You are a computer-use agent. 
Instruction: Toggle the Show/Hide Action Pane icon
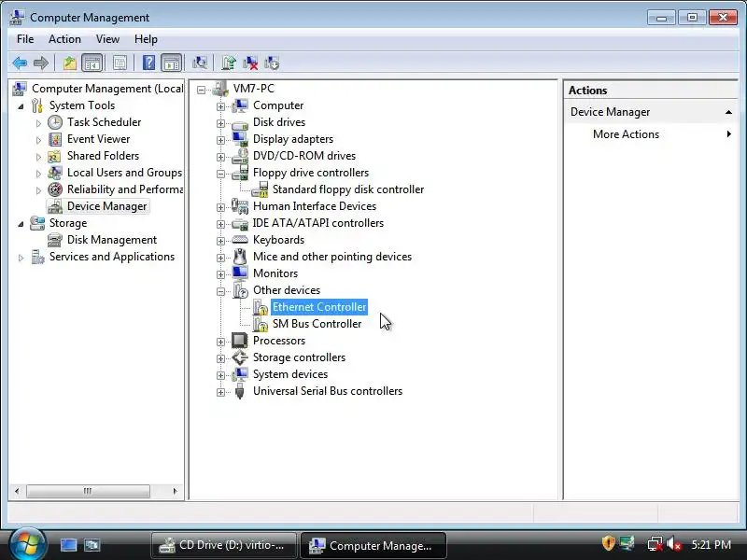[172, 63]
